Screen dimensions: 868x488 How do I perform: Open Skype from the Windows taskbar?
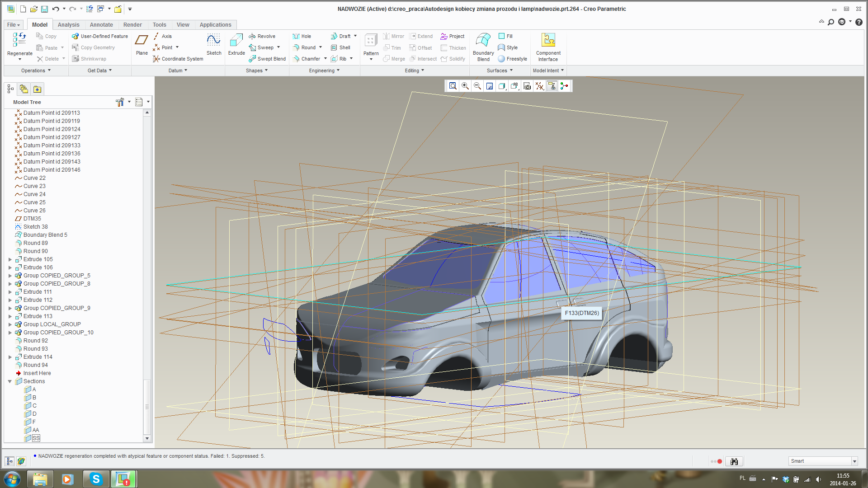pyautogui.click(x=96, y=479)
